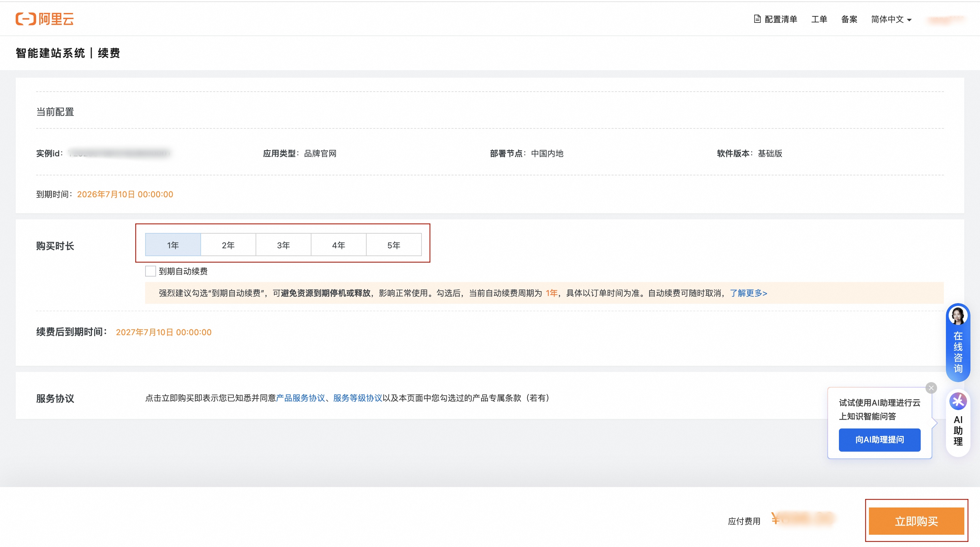
Task: Click the renewed expiry 2027年7月10日 00:00:00
Action: pyautogui.click(x=164, y=332)
